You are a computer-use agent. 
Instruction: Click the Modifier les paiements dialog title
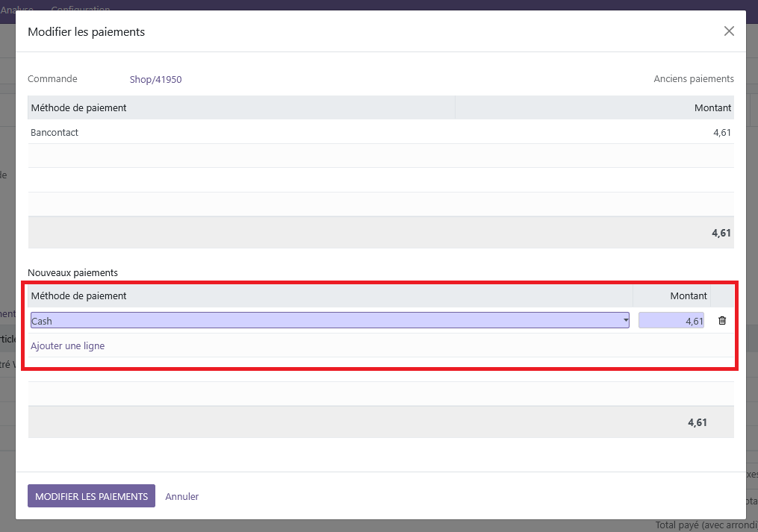pyautogui.click(x=86, y=32)
